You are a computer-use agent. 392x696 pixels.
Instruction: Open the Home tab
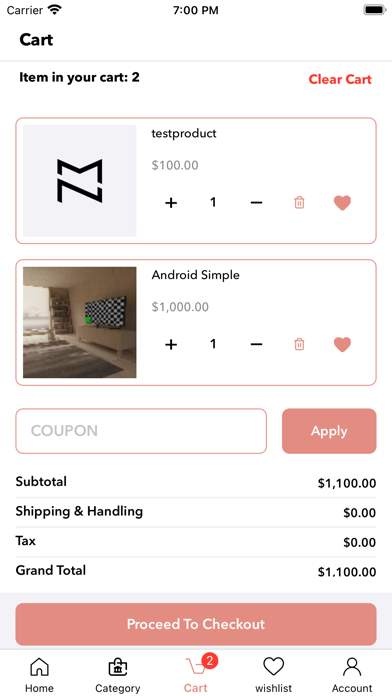coord(39,674)
